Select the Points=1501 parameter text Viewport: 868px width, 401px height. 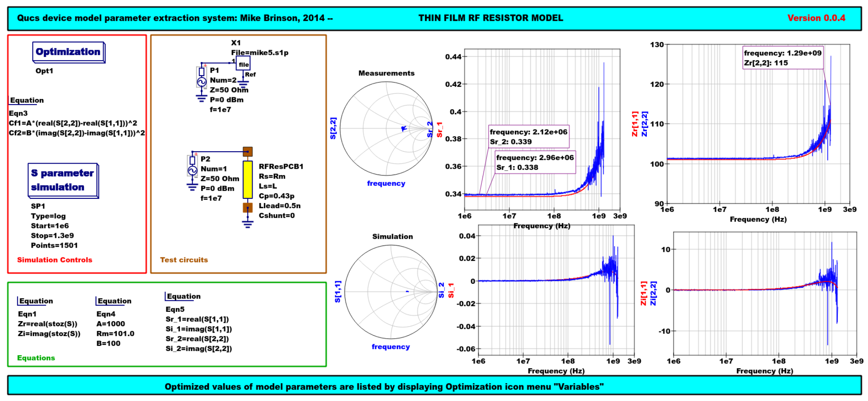click(54, 245)
